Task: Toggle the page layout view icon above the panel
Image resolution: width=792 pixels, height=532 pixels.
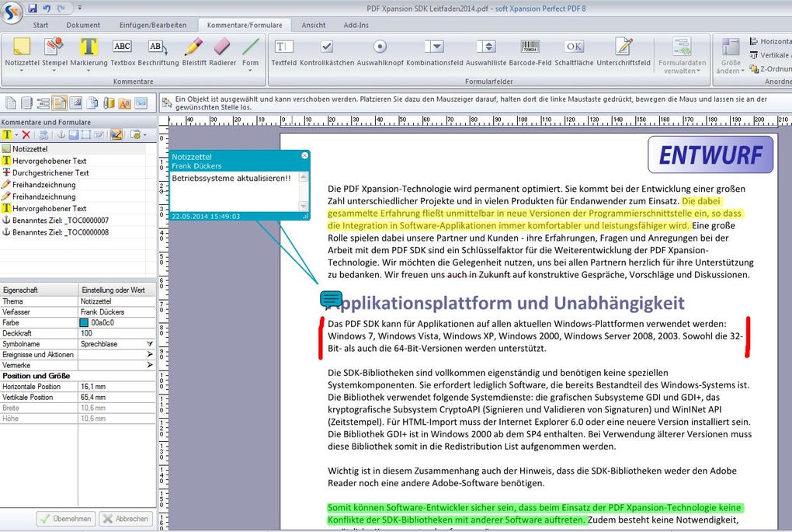Action: click(60, 102)
